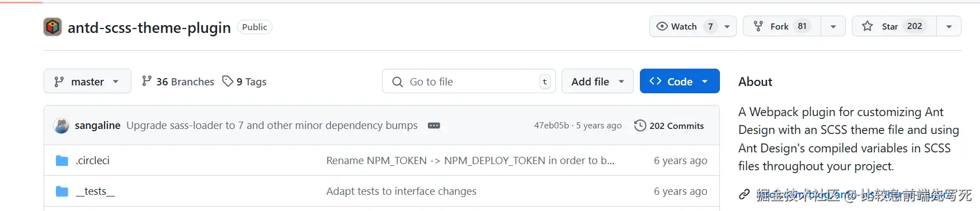
Task: Click the Star icon
Action: click(x=868, y=26)
